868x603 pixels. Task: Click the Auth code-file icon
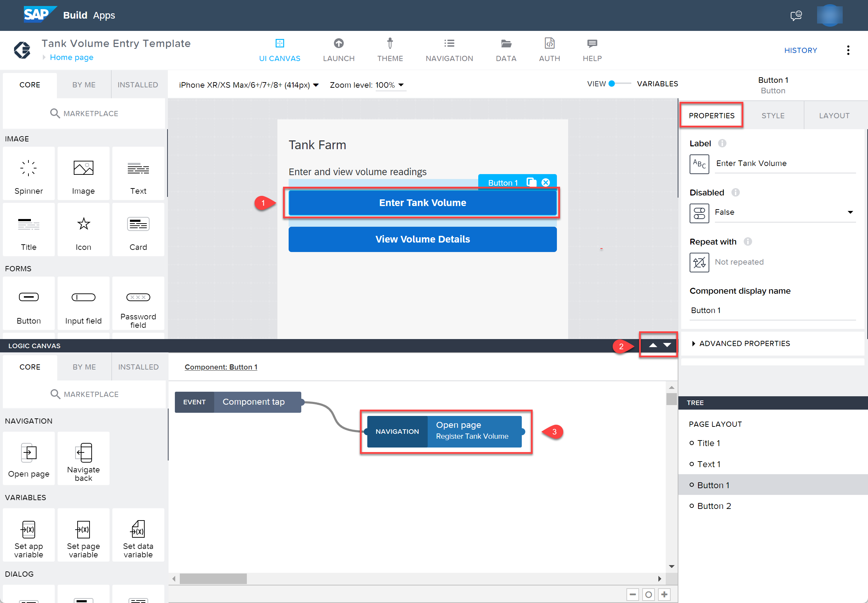pyautogui.click(x=549, y=44)
